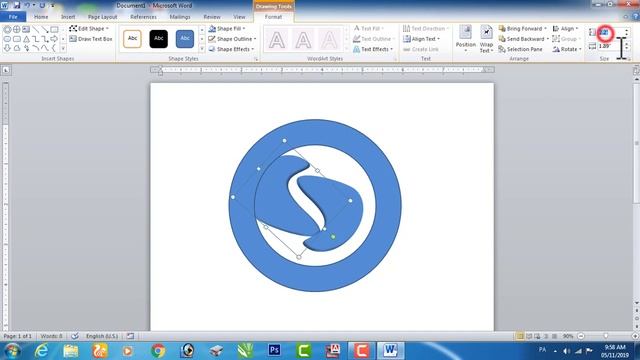
Task: Select the line shape in Insert Shapes
Action: pyautogui.click(x=36, y=29)
